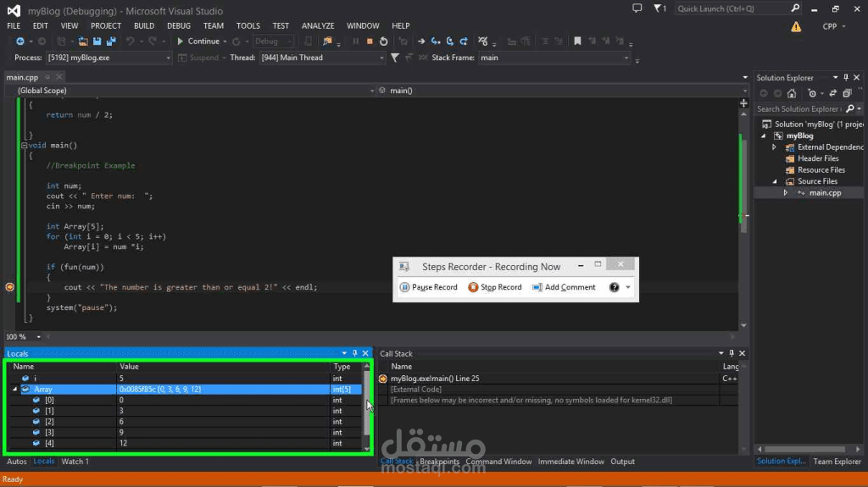The width and height of the screenshot is (868, 487).
Task: Open the EDIT menu
Action: tap(41, 26)
